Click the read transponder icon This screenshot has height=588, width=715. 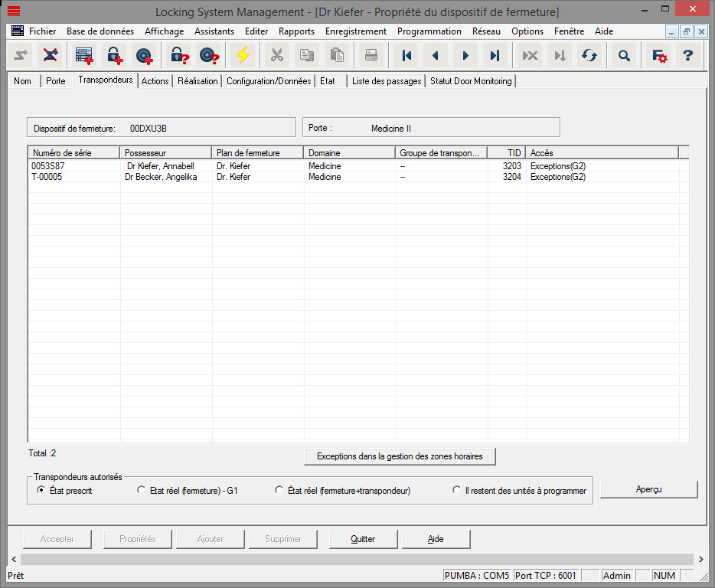coord(209,55)
